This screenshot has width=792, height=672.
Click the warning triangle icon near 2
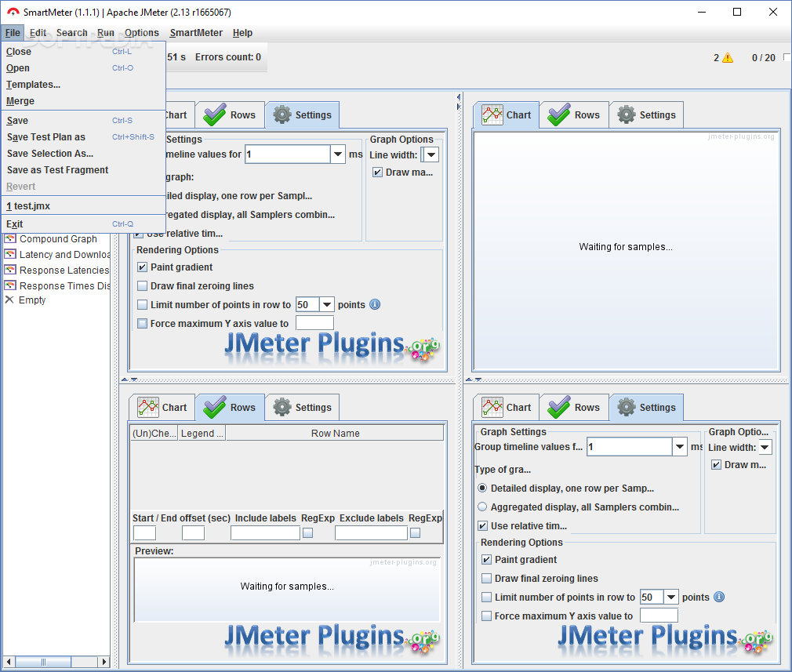[x=728, y=57]
